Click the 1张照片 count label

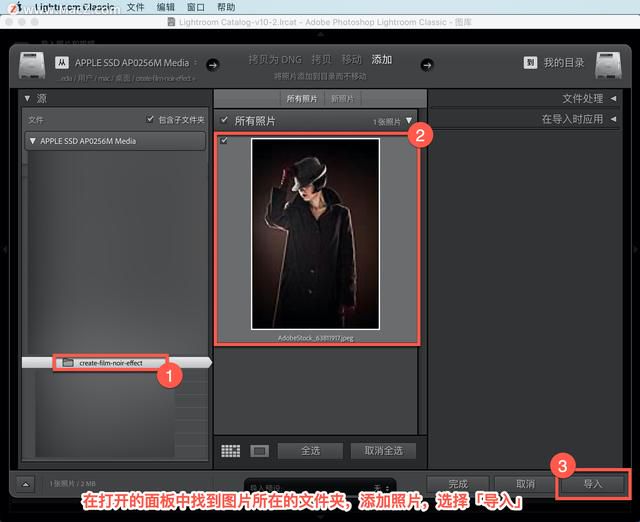point(387,122)
